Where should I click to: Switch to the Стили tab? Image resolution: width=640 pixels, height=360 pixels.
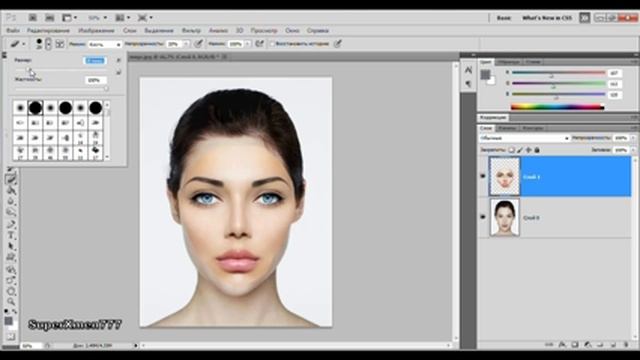pos(533,62)
